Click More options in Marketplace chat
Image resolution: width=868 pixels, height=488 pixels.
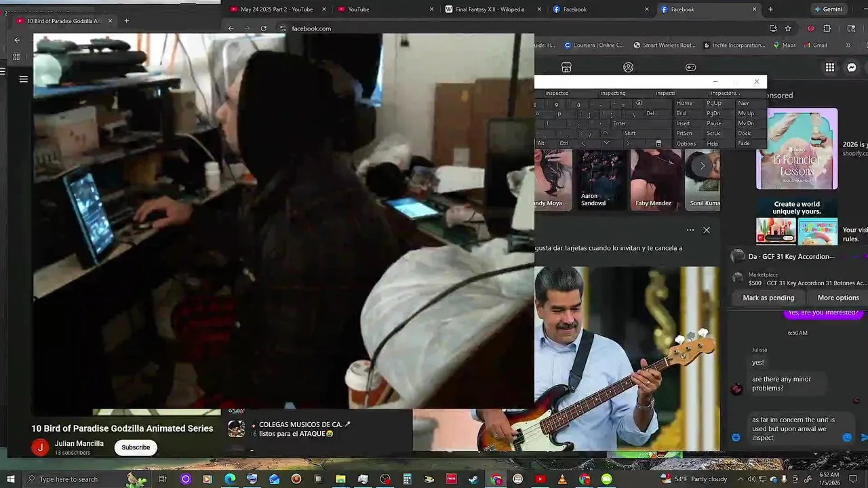click(x=838, y=298)
